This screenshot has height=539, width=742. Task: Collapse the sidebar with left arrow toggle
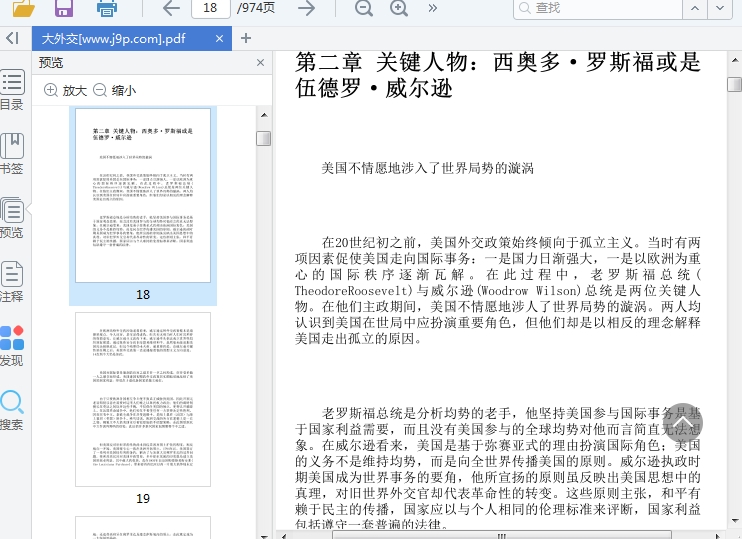12,38
